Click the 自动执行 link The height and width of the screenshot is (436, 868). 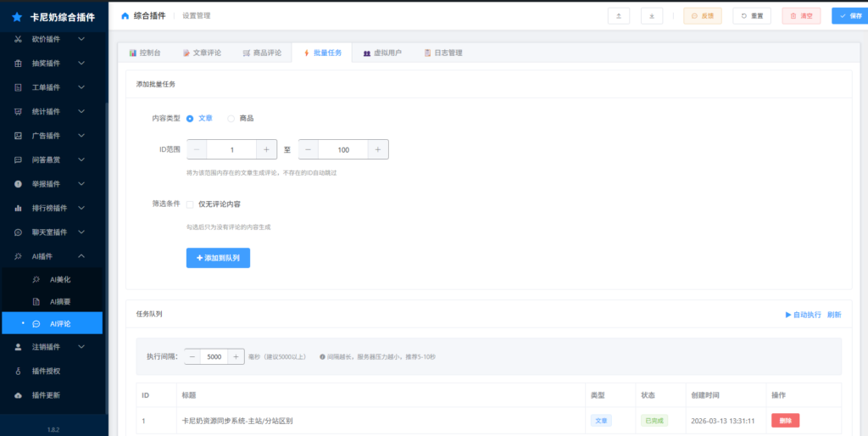point(803,315)
